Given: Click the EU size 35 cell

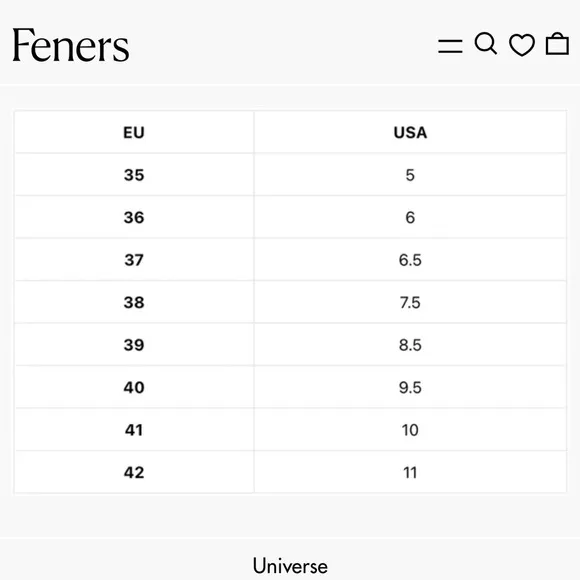Looking at the screenshot, I should [134, 175].
